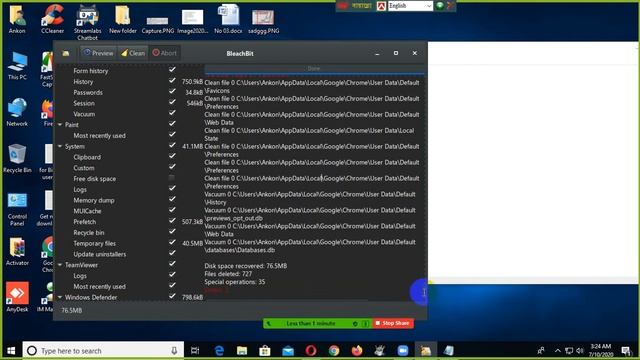Image resolution: width=640 pixels, height=360 pixels.
Task: Open the network icon in tray
Action: [x=569, y=351]
